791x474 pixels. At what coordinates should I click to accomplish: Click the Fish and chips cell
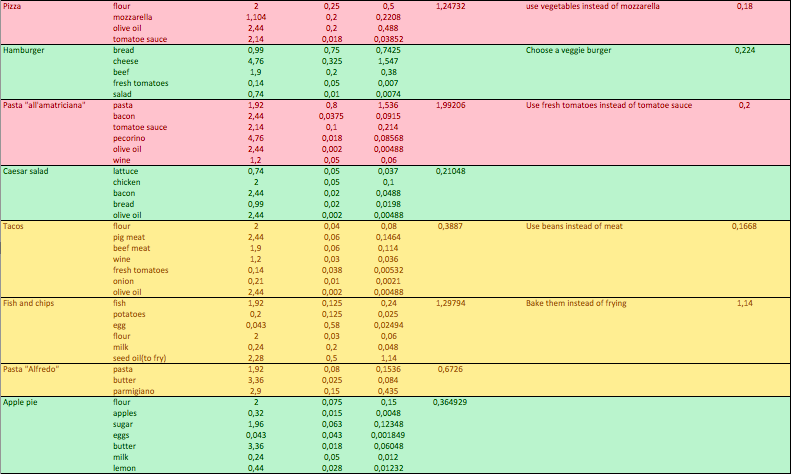pyautogui.click(x=32, y=303)
